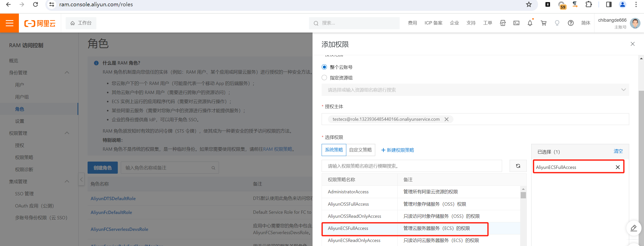Open 概览 in the RAM sidebar
This screenshot has width=644, height=246.
coord(14,61)
